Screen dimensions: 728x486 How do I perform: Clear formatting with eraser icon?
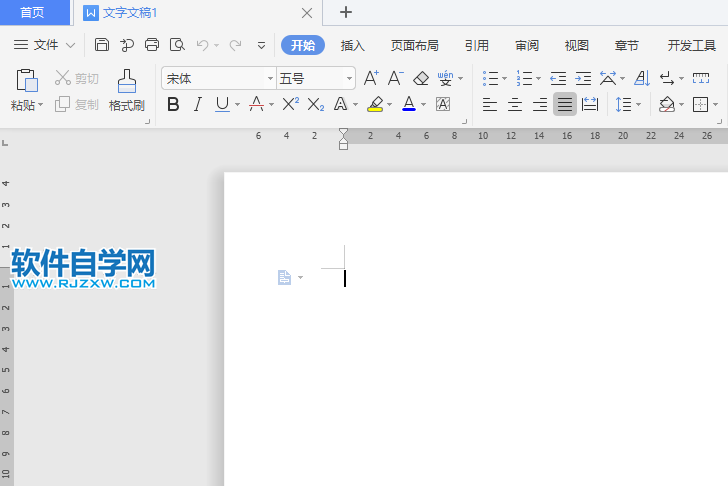[421, 78]
